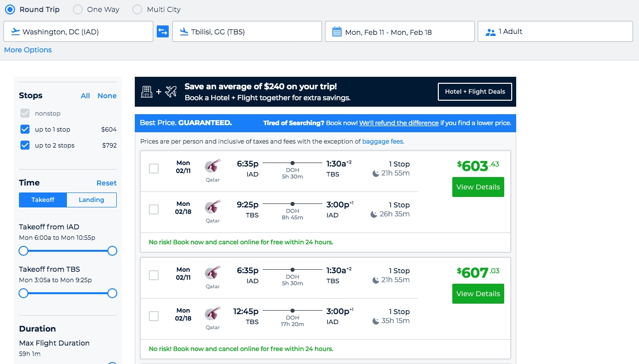Click the departing plane icon in the origin field

[x=15, y=32]
